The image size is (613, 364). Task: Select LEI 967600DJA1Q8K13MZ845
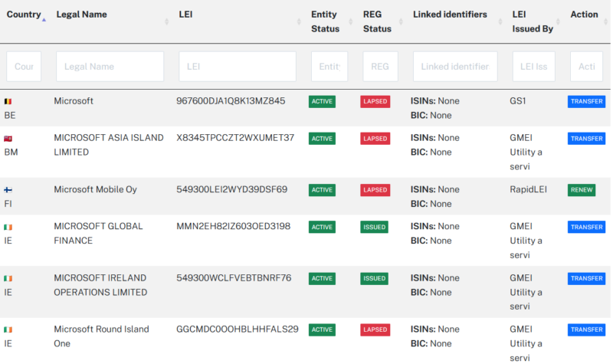coord(231,101)
